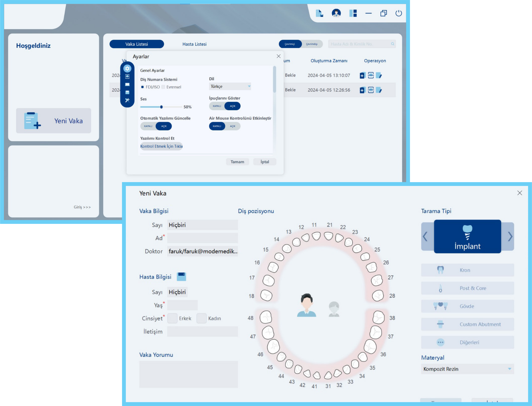Enable Air Mouse control with AÇIK
This screenshot has height=406, width=532.
[233, 126]
